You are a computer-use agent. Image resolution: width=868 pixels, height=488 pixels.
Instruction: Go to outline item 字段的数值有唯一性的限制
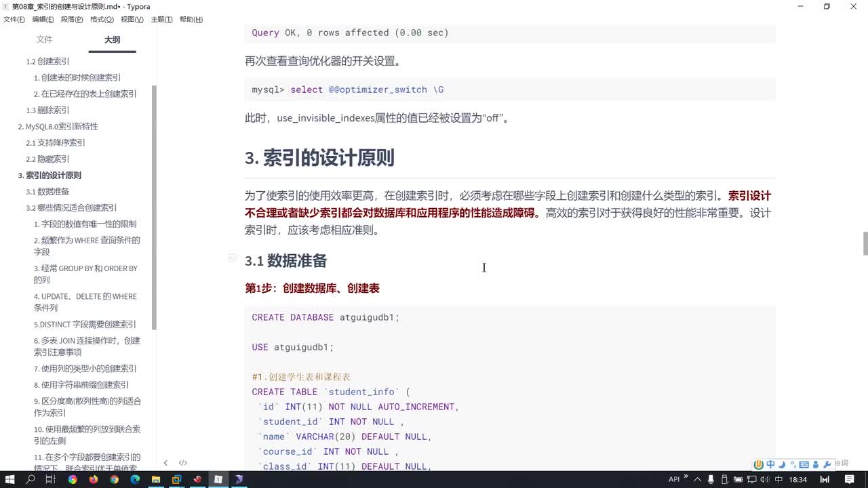(85, 224)
